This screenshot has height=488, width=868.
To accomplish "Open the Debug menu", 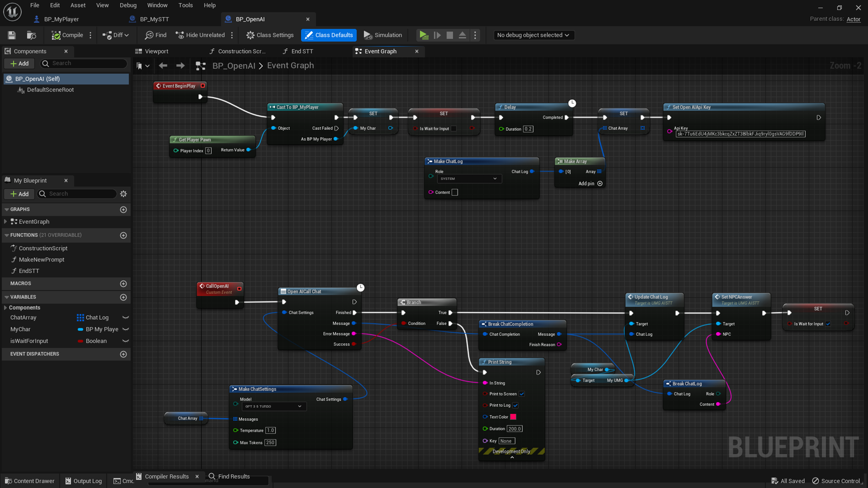I will pos(128,5).
